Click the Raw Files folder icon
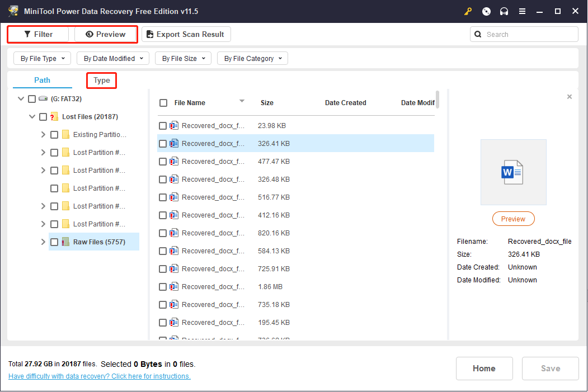The width and height of the screenshot is (588, 392). 65,242
